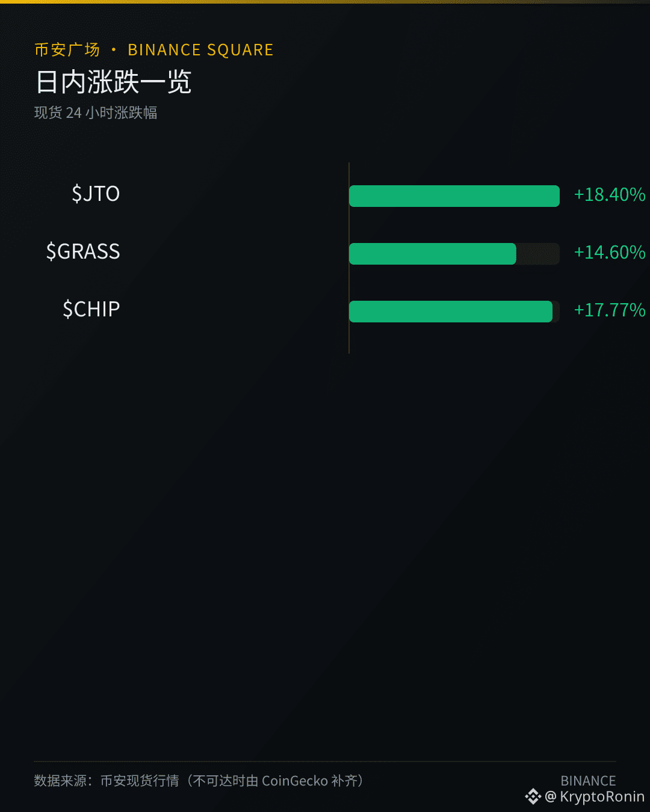The image size is (650, 812).
Task: Click the $GRASS ticker label
Action: click(x=83, y=251)
